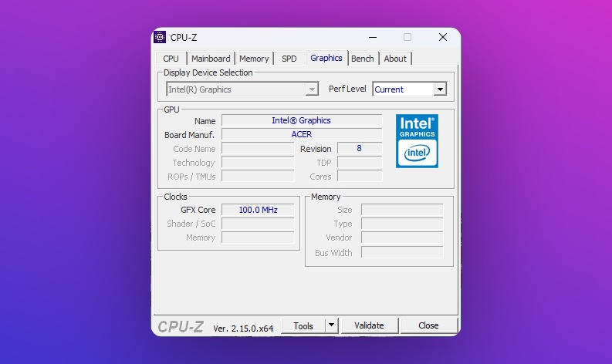Image resolution: width=612 pixels, height=364 pixels.
Task: Open the Tools dropdown arrow
Action: click(331, 325)
